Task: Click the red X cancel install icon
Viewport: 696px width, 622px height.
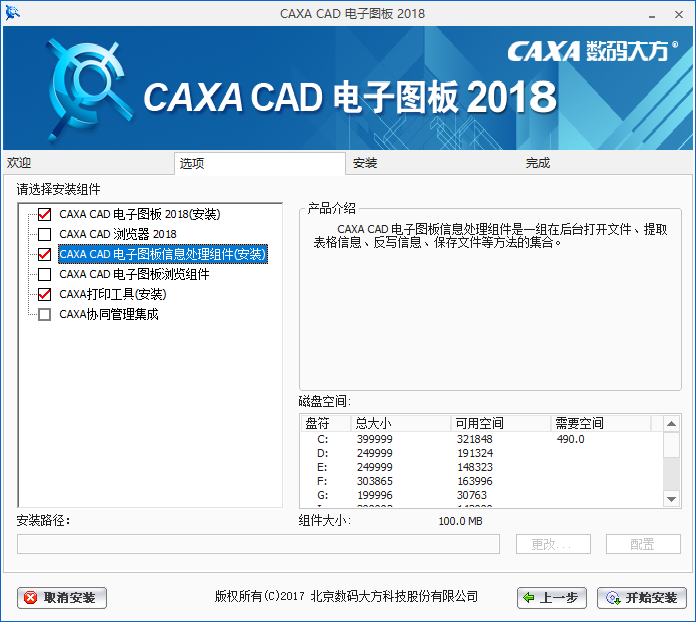Action: click(x=31, y=598)
